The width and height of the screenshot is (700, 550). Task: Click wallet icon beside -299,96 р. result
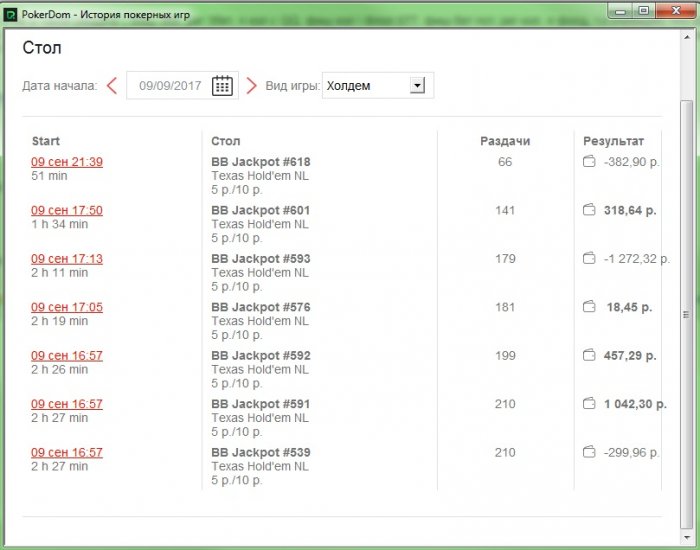(589, 452)
